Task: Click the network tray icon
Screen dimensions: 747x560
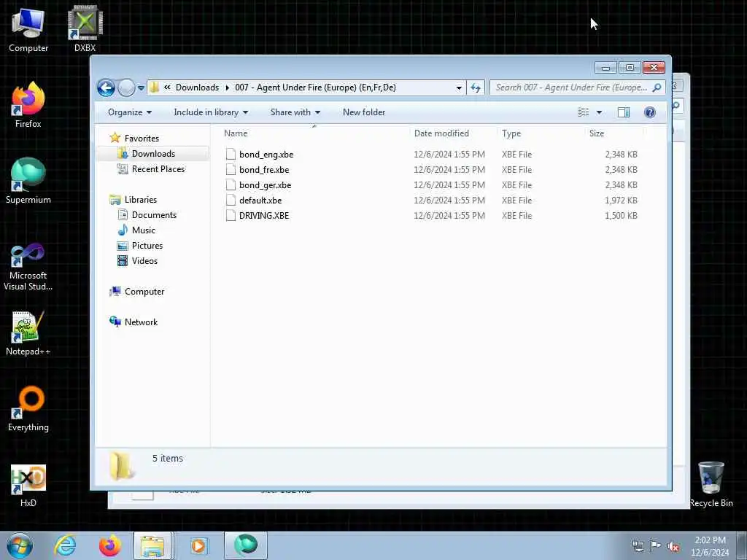Action: pos(638,547)
